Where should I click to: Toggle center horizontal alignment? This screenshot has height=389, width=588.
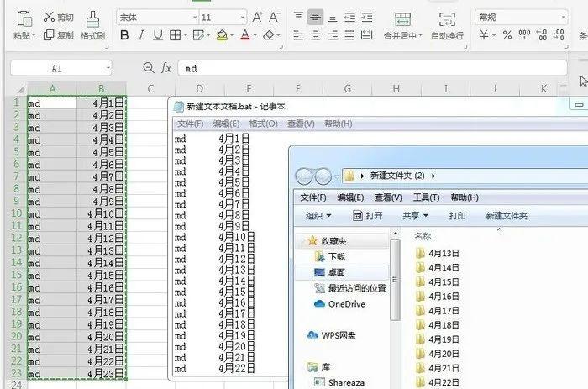(x=315, y=35)
